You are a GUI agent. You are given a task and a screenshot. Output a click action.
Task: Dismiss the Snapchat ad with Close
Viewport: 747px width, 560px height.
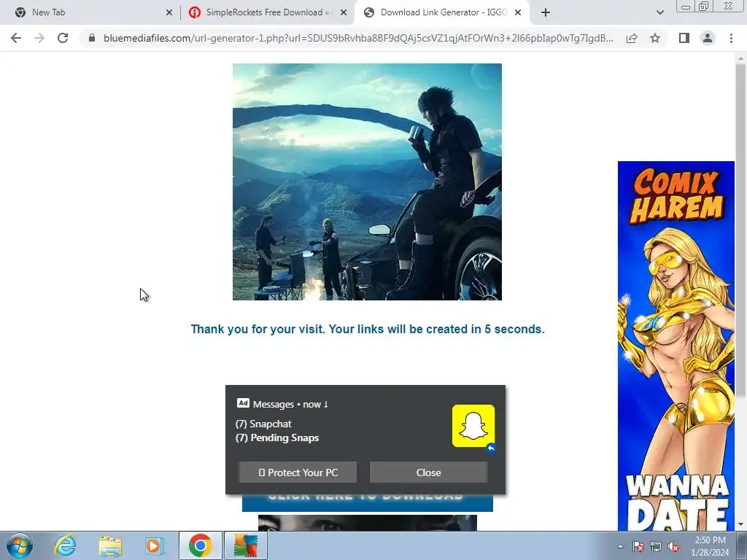[x=428, y=472]
